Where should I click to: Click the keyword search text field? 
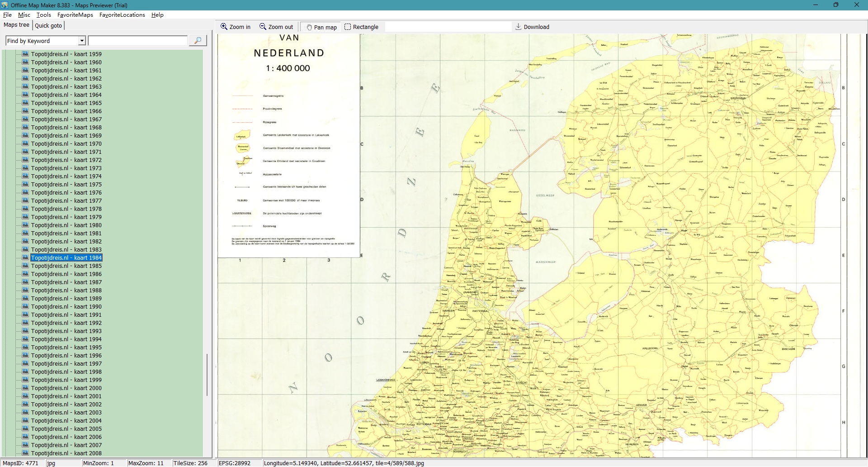138,41
